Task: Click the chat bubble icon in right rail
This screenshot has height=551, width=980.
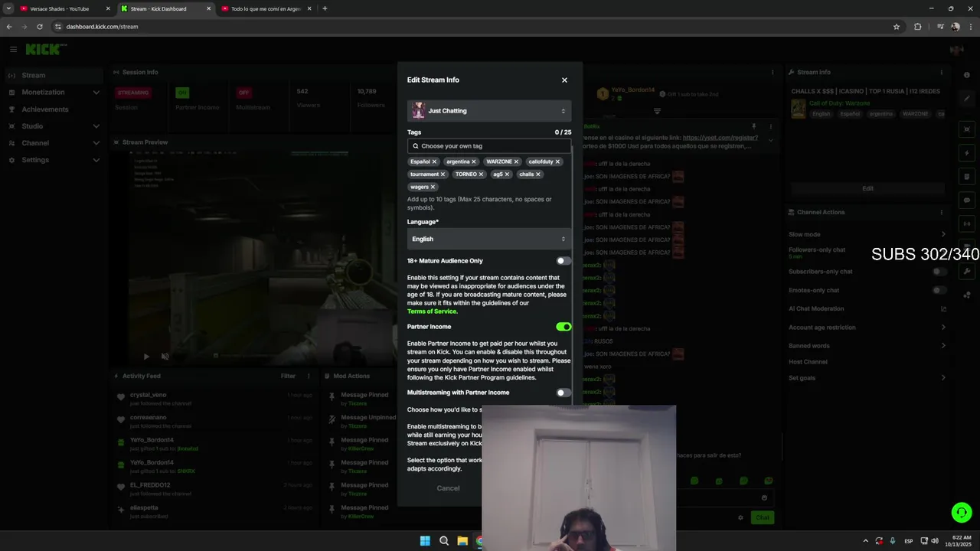Action: click(x=967, y=201)
